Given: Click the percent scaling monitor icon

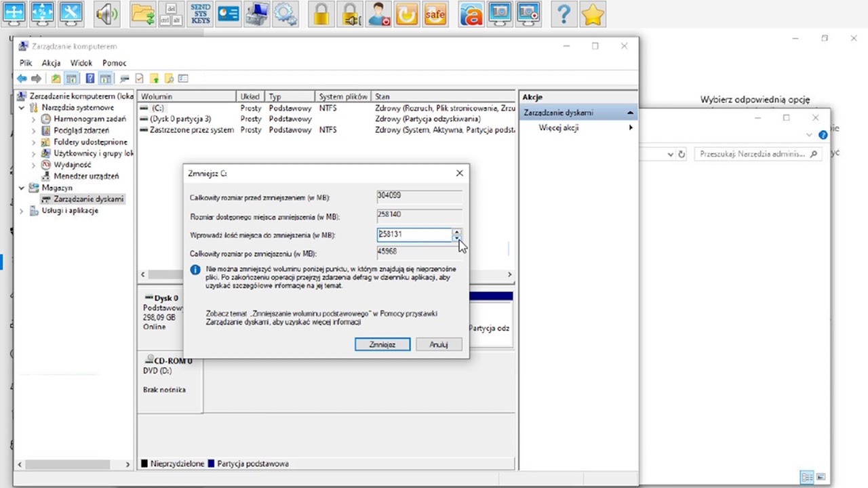Looking at the screenshot, I should coord(43,12).
